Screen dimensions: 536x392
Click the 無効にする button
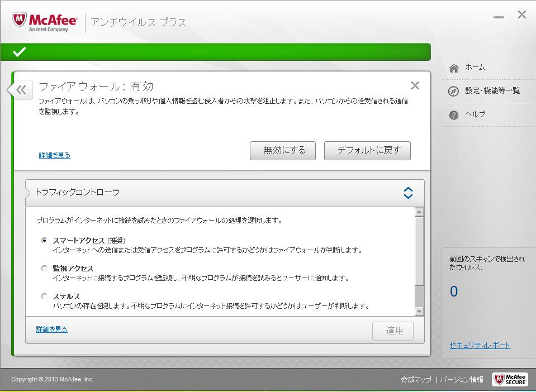[283, 151]
